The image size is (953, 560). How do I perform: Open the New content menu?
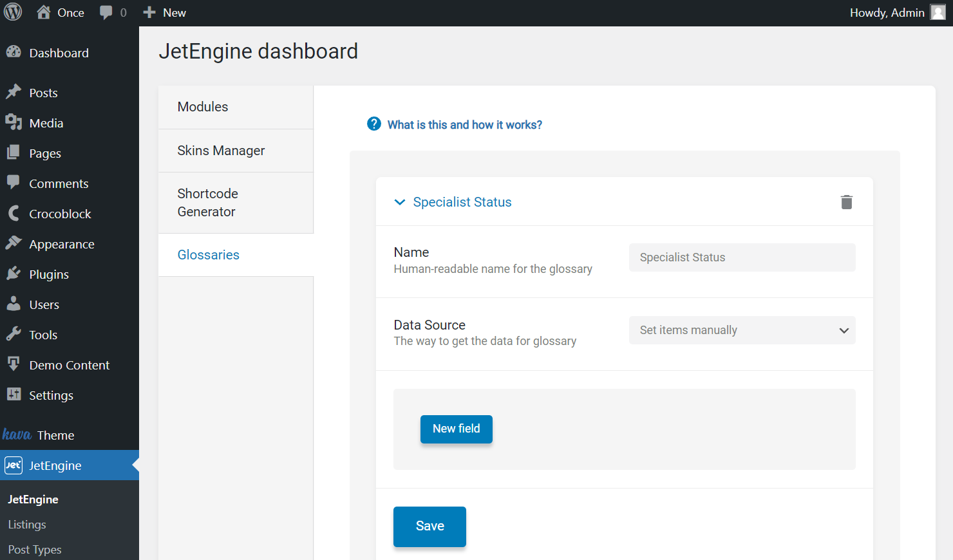(165, 13)
